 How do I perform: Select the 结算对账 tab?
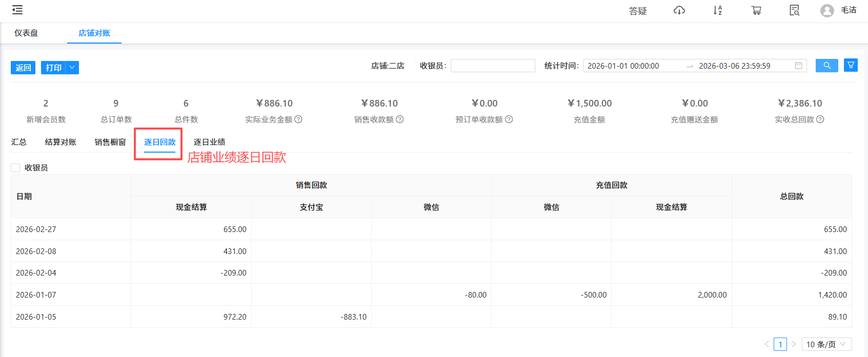coord(60,142)
